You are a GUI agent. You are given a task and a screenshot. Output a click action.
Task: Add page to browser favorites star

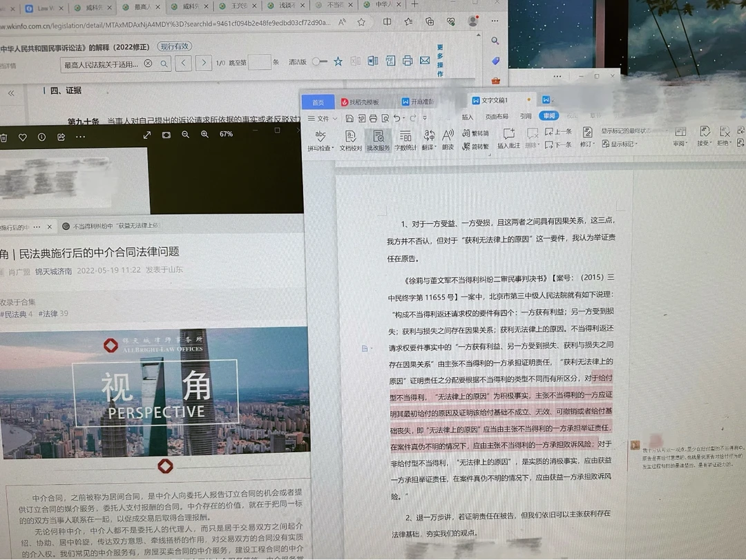click(x=361, y=22)
